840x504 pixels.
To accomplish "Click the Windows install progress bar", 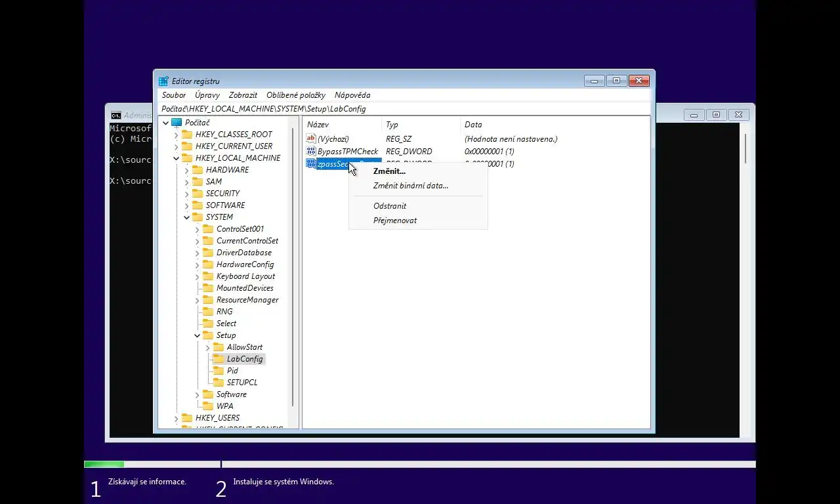I will (x=420, y=465).
